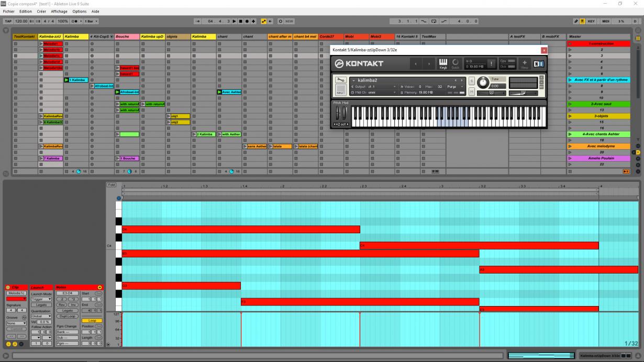The width and height of the screenshot is (644, 362).
Task: Enable MIDI arrangement overdub plus button
Action: (253, 21)
